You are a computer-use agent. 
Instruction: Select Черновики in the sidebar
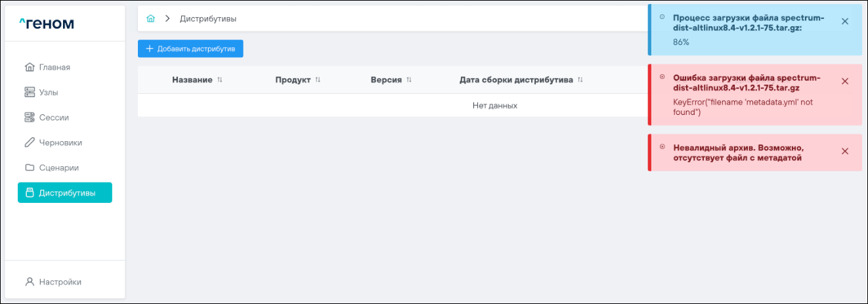pyautogui.click(x=60, y=142)
